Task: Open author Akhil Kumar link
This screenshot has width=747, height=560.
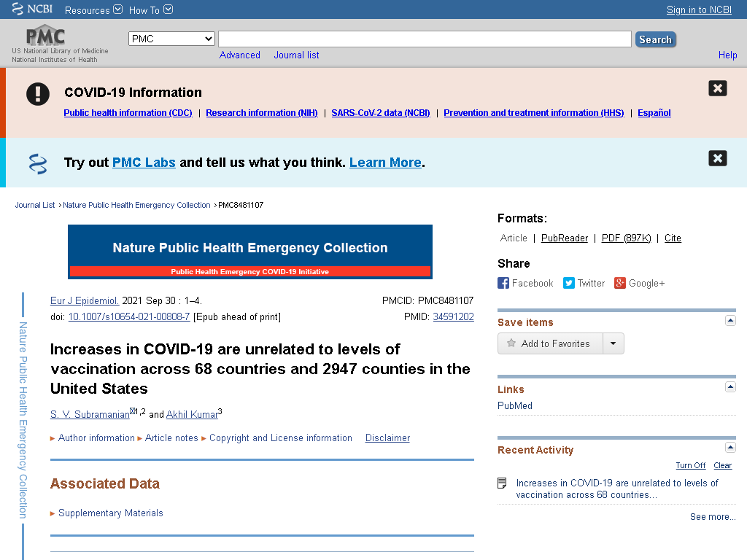Action: pyautogui.click(x=192, y=415)
